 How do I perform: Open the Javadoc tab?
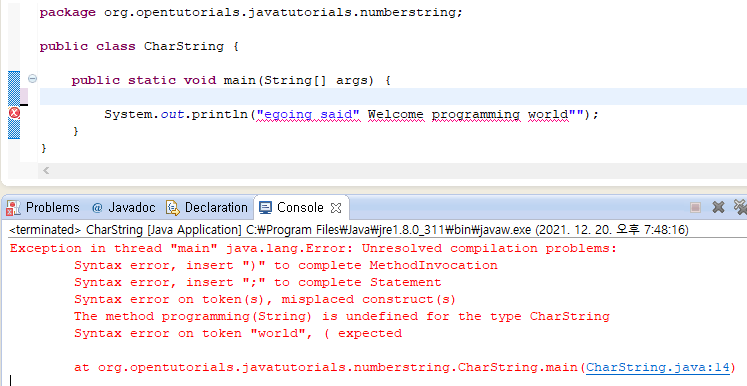click(x=123, y=208)
